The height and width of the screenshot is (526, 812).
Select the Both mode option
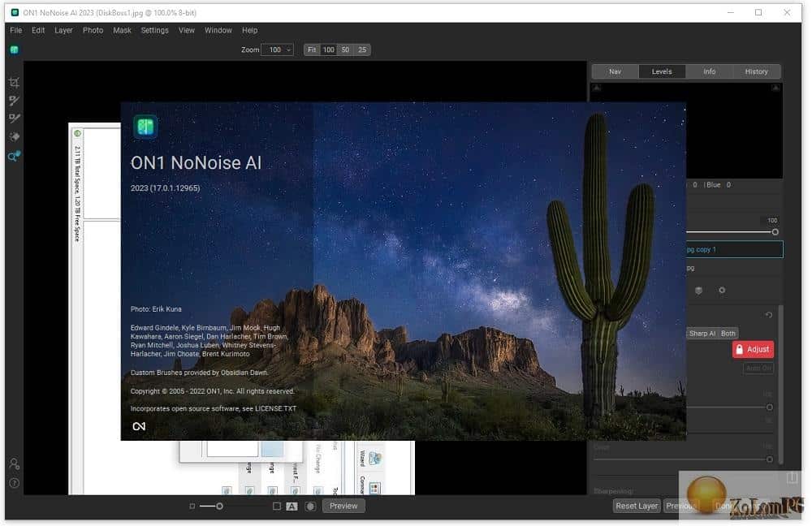728,334
